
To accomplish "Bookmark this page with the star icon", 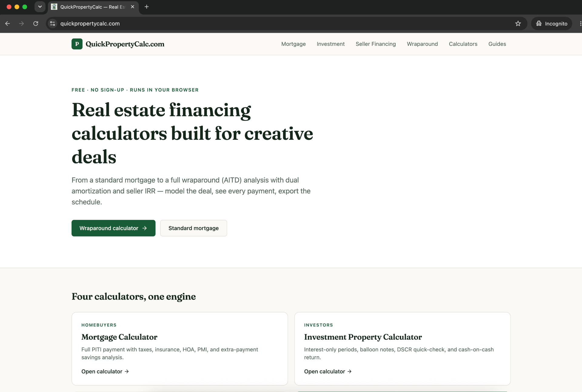I will point(518,24).
